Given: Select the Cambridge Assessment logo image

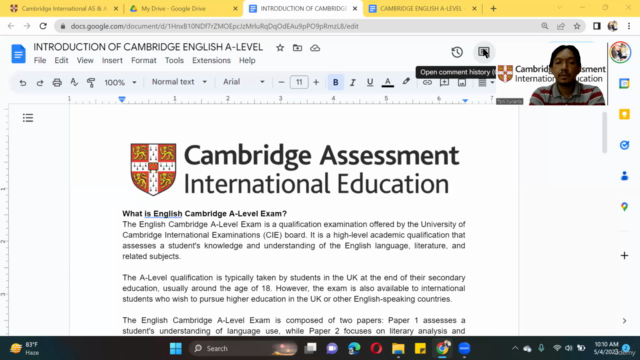Looking at the screenshot, I should [295, 169].
